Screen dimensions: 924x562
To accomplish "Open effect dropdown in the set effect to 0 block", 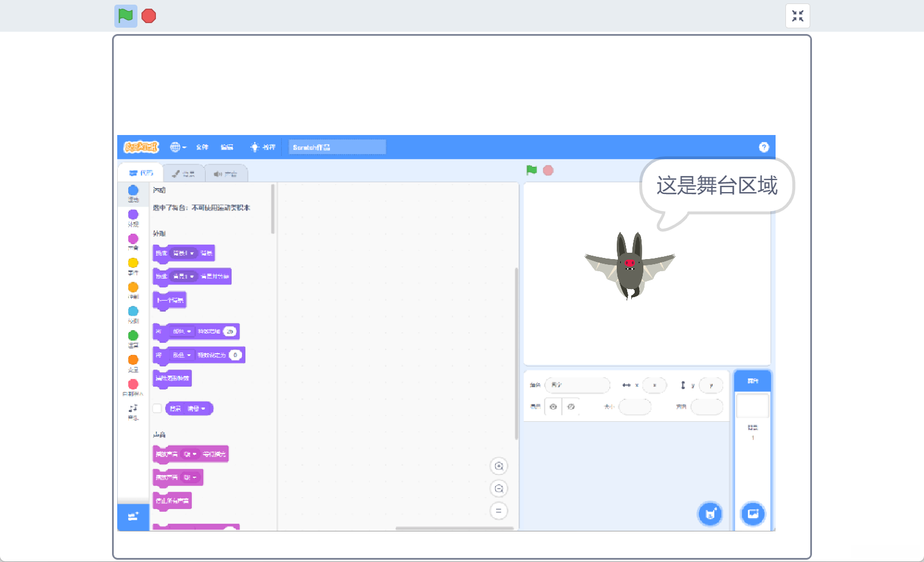I will coord(181,355).
